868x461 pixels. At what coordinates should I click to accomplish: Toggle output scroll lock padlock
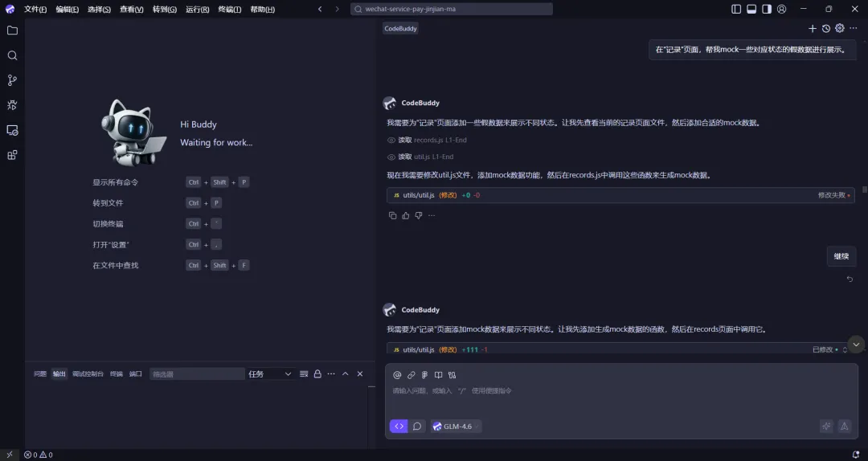[x=317, y=374]
